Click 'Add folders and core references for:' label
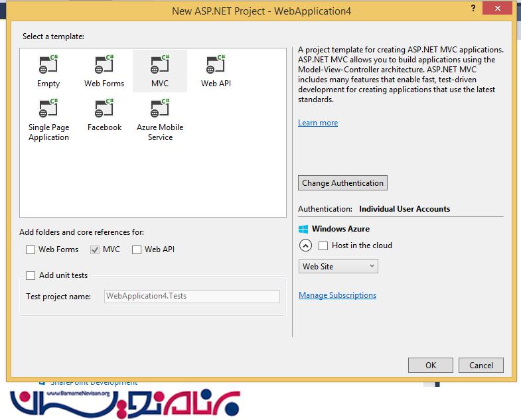The height and width of the screenshot is (420, 521). [x=82, y=232]
